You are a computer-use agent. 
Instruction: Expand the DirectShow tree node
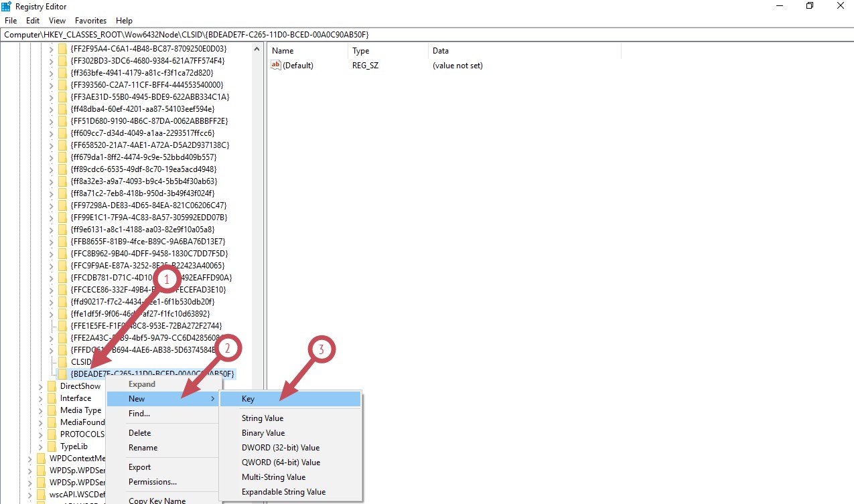coord(41,386)
